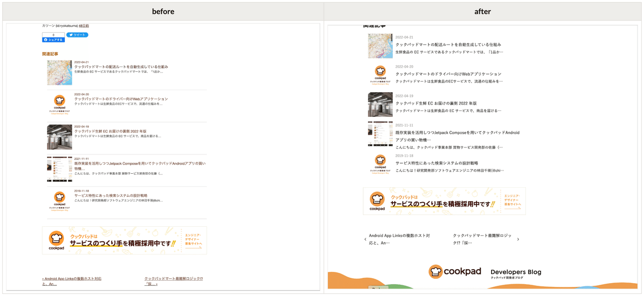Open the app screenshots thumbnail for 2021-11-11 in before panel

(x=60, y=169)
